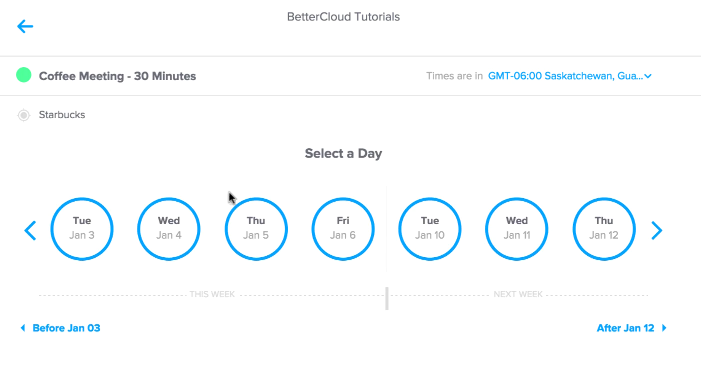
Task: Select Thu Jan 5
Action: coord(256,229)
